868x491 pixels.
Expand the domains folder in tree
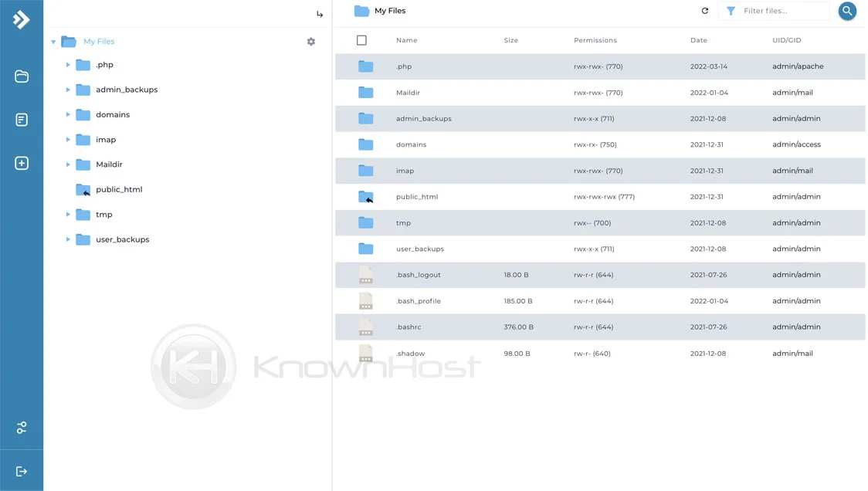point(68,114)
